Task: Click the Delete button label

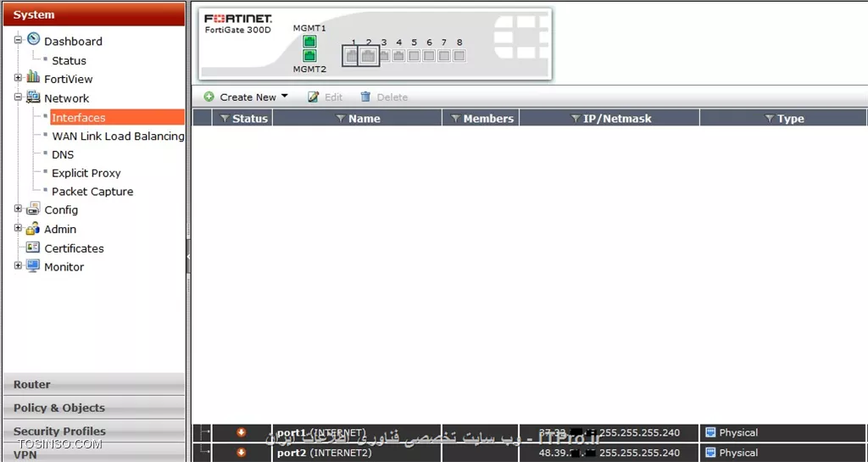Action: click(392, 97)
